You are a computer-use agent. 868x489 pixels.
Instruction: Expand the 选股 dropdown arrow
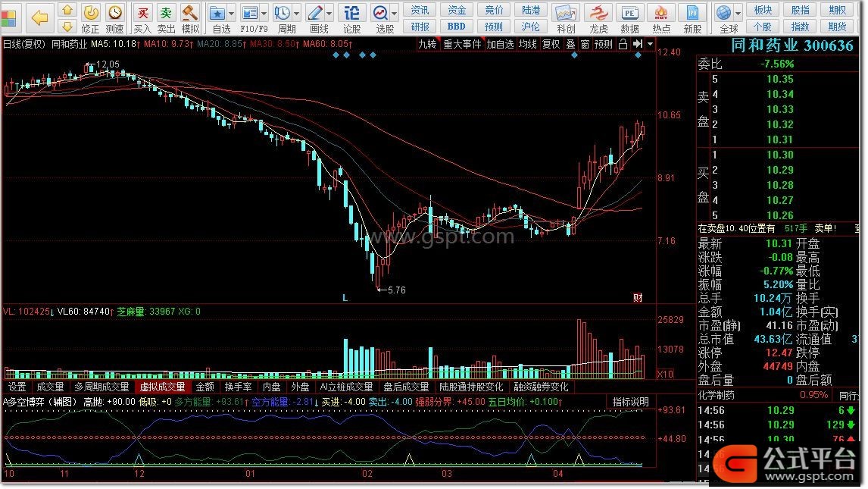395,13
